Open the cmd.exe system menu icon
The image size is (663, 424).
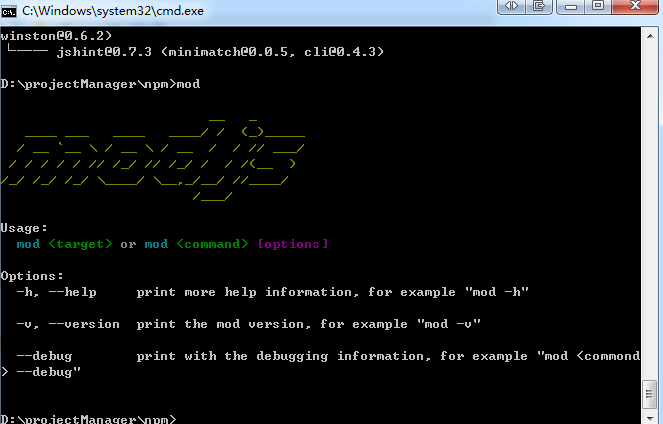pos(8,11)
